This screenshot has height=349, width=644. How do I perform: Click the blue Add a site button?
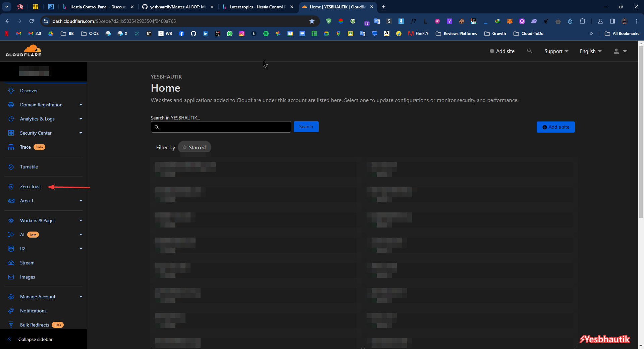[555, 127]
